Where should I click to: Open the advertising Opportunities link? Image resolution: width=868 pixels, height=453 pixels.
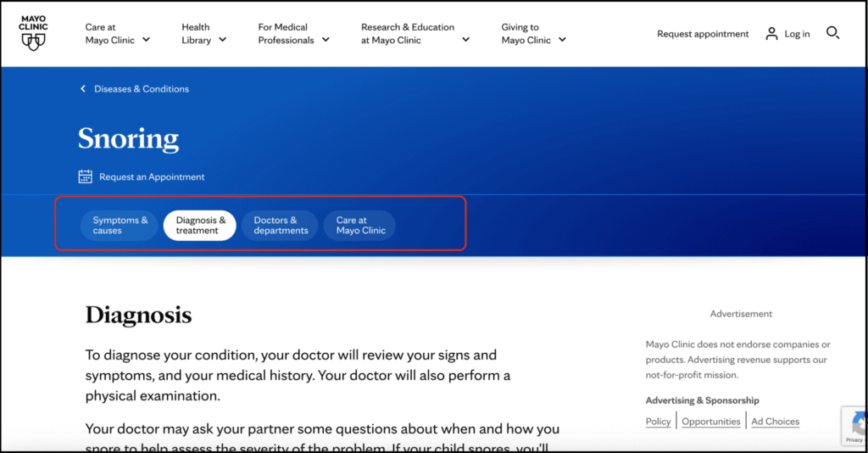click(x=711, y=422)
